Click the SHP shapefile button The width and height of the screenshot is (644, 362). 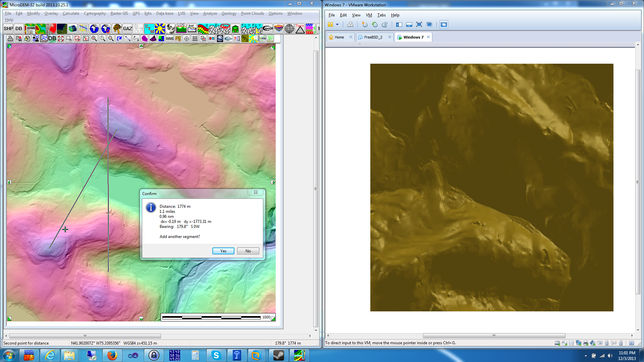tap(8, 28)
